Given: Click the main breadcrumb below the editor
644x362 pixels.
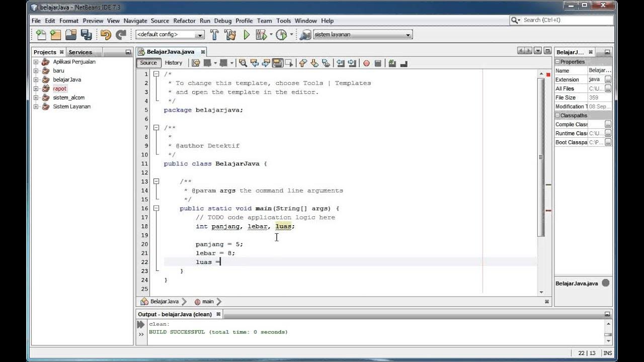Looking at the screenshot, I should click(x=208, y=302).
